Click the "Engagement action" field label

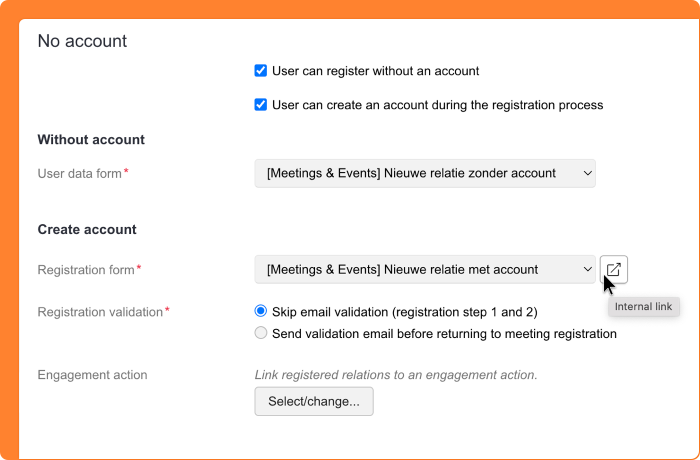[x=92, y=375]
